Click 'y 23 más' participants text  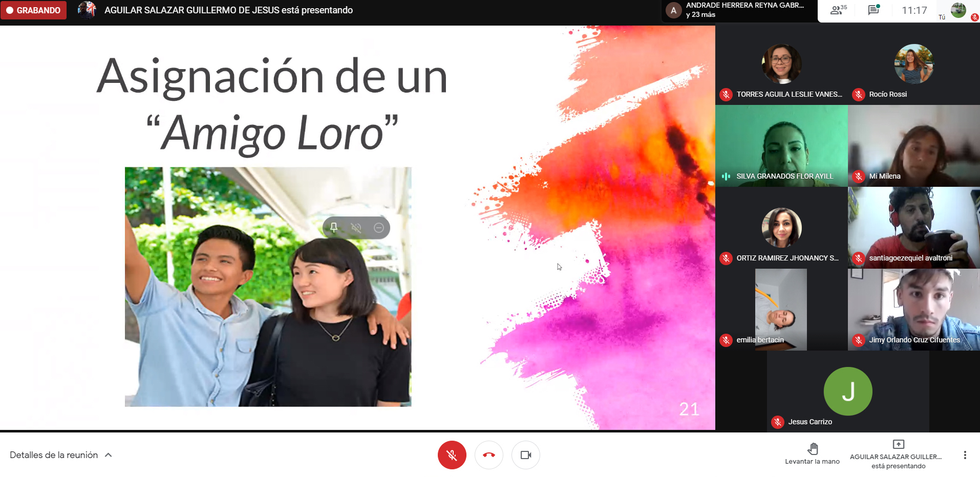[x=700, y=15]
